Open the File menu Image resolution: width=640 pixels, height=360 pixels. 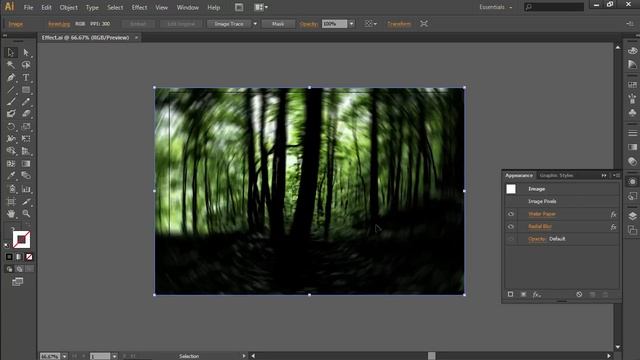(28, 7)
